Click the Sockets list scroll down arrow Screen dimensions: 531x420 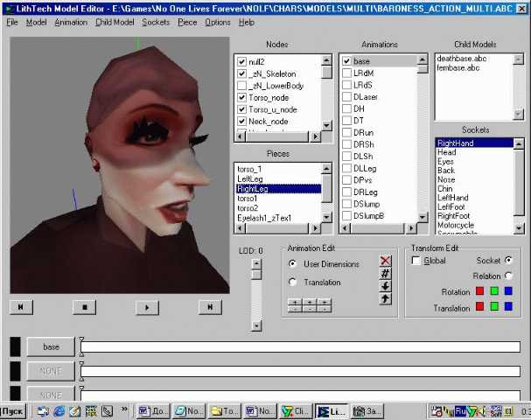pyautogui.click(x=519, y=228)
